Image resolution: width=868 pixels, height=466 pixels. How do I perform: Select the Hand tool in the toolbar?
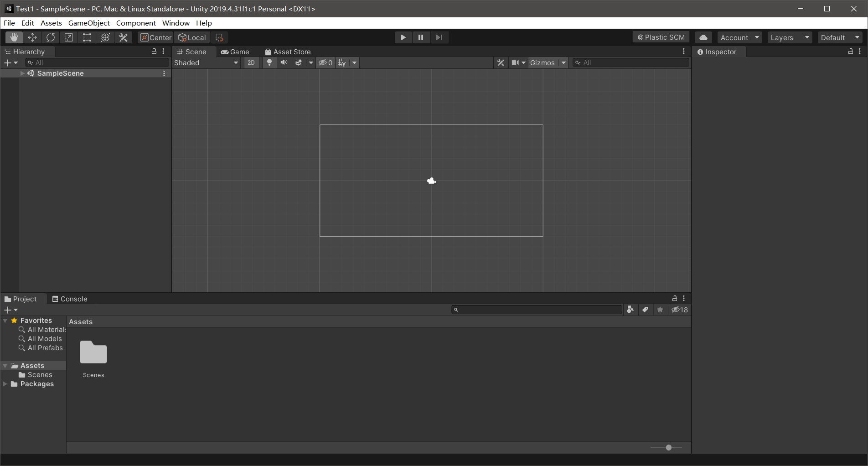pos(14,37)
